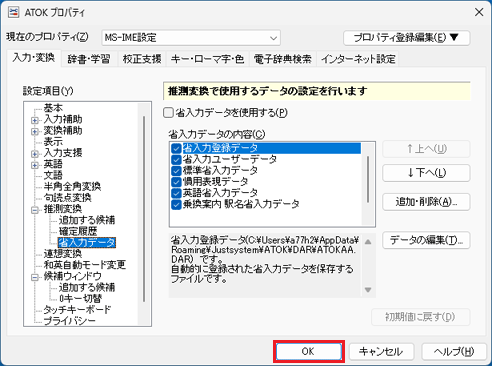Viewport: 492px width, 366px height.
Task: Select the 乗換案内 駅名省入力データ list row
Action: tap(241, 204)
